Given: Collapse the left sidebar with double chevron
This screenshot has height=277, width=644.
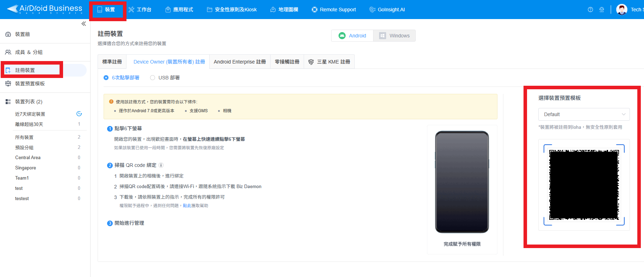Looking at the screenshot, I should [83, 24].
